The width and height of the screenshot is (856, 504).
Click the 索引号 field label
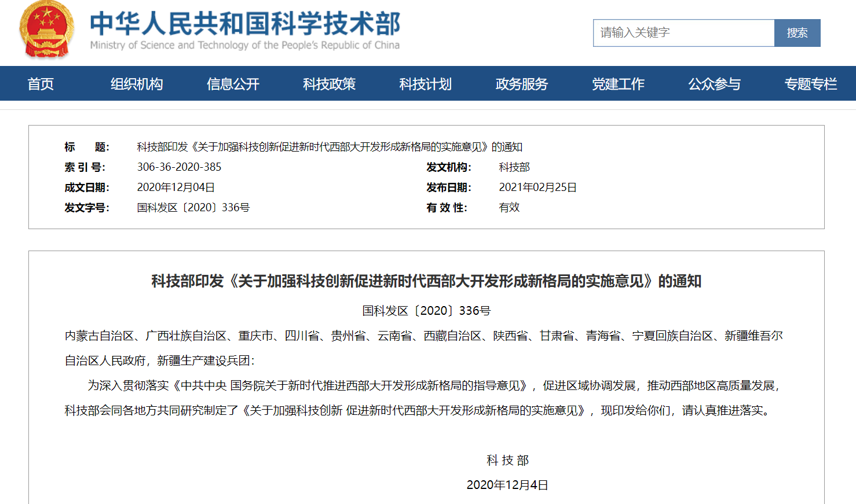click(x=85, y=167)
